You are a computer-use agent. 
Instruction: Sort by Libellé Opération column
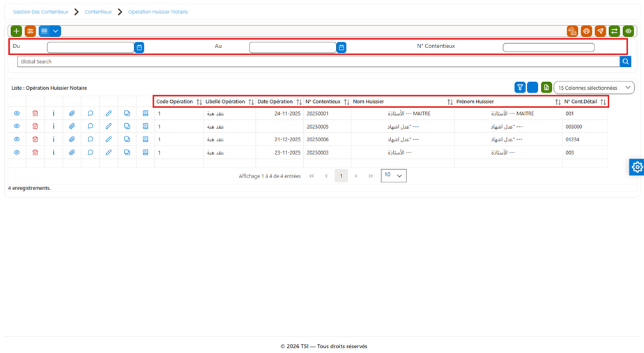click(x=251, y=102)
